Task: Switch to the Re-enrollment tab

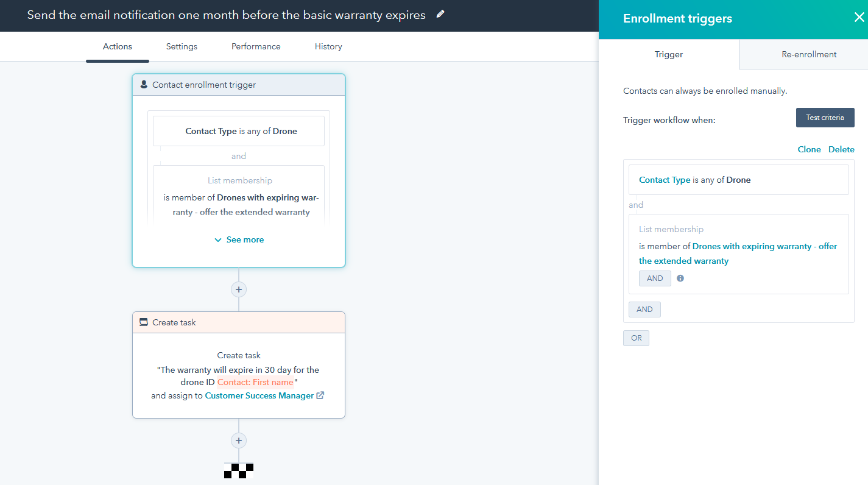Action: click(809, 54)
